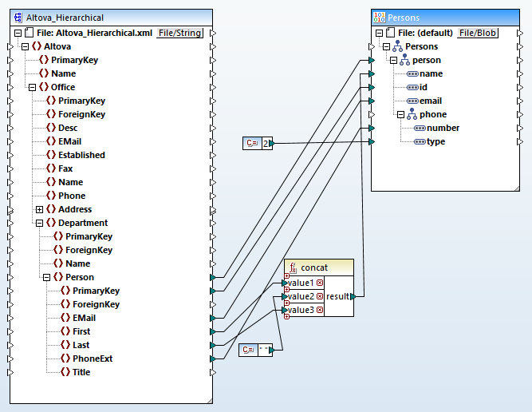Select the email field in Persons
Screen dimensions: 532x412
(430, 101)
